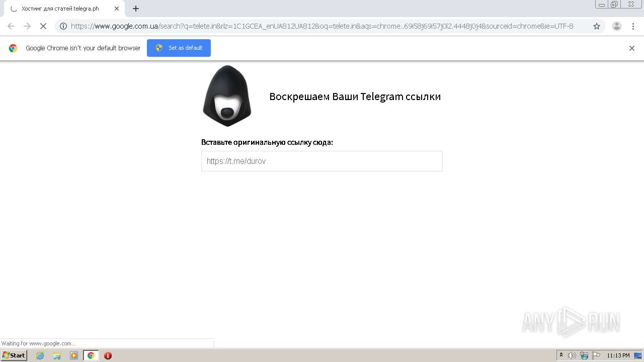
Task: Click the "Вставьте оригинальную ссылку сюда:" label
Action: point(267,142)
